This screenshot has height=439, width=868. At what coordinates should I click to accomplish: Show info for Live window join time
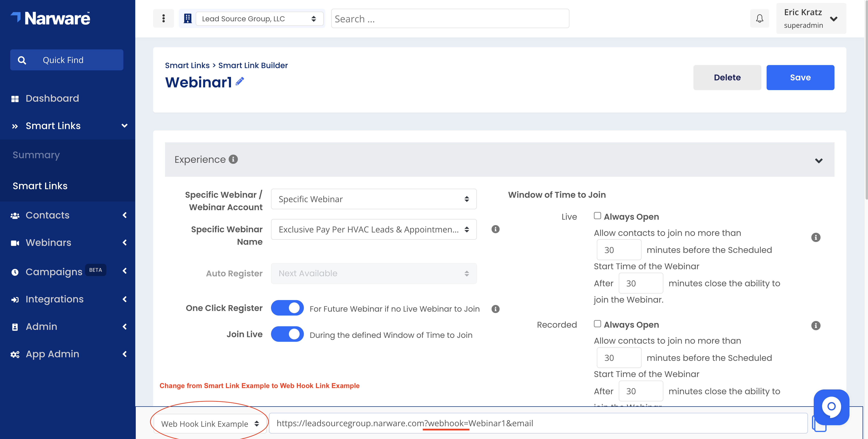pyautogui.click(x=816, y=237)
